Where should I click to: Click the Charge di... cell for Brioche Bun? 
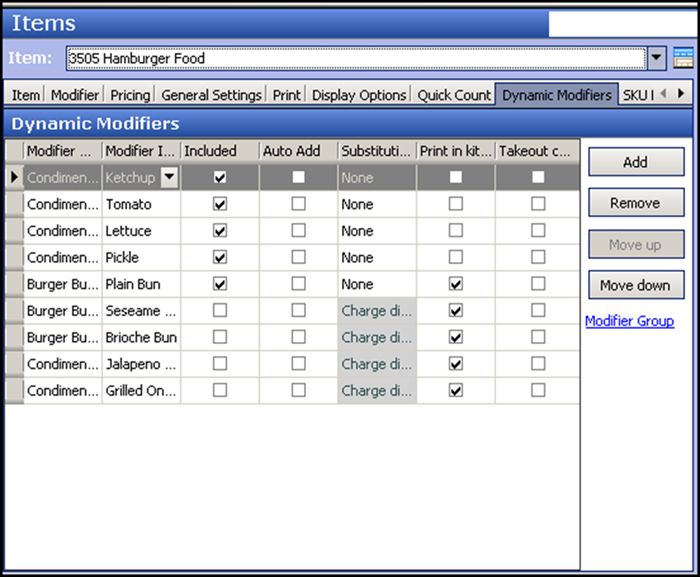377,337
